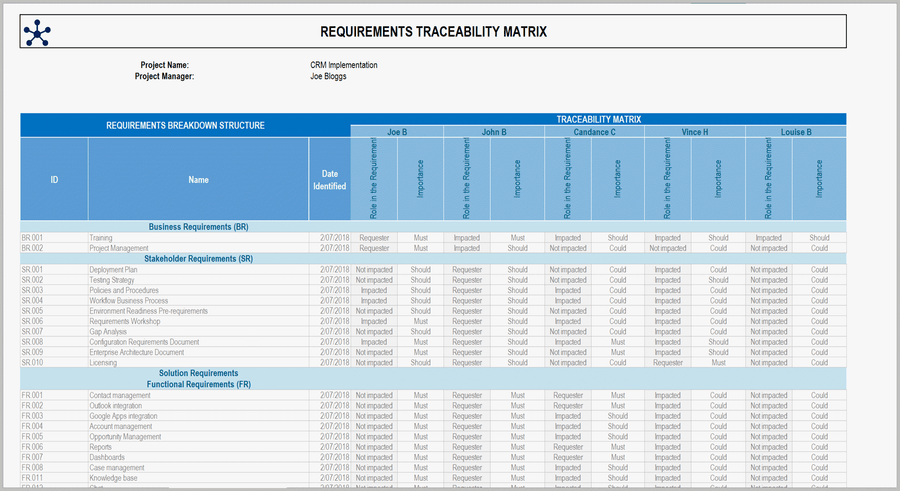Viewport: 900px width, 491px height.
Task: Click the Joe B column header
Action: click(397, 131)
